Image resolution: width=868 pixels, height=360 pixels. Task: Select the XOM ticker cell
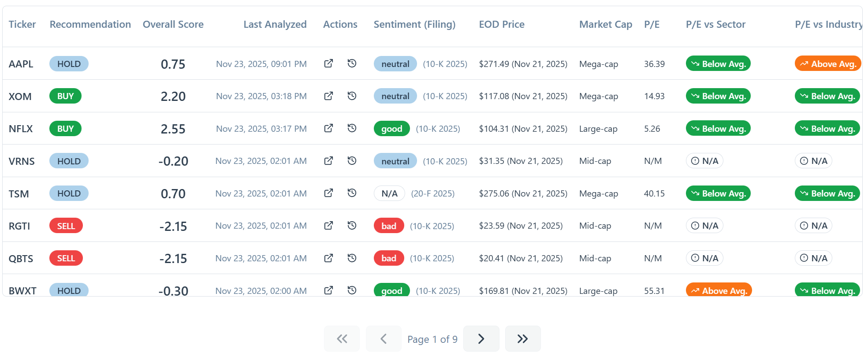coord(20,96)
